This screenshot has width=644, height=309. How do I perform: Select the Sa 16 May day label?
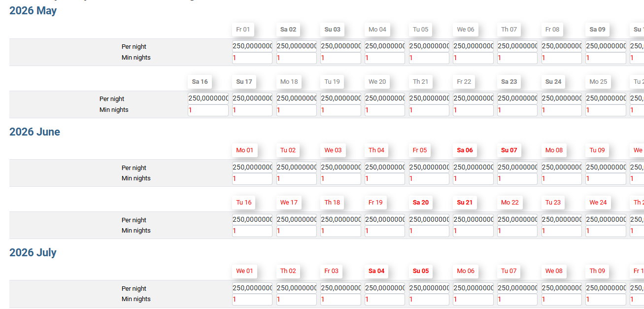pos(200,82)
